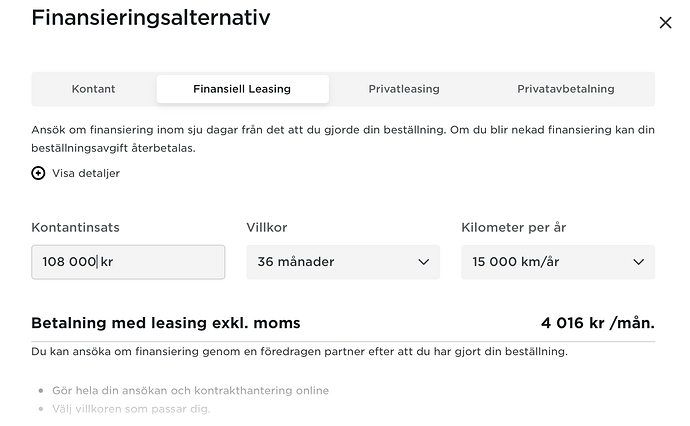Expand the Visa detaljer text link

(x=86, y=173)
